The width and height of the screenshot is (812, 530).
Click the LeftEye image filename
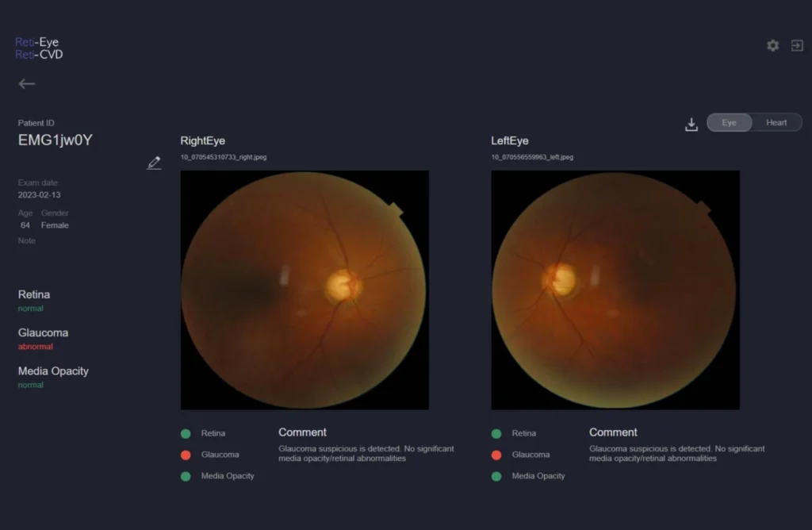click(x=532, y=157)
